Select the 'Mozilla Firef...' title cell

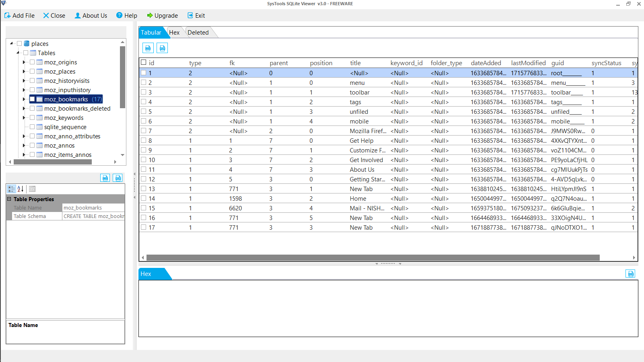point(368,131)
